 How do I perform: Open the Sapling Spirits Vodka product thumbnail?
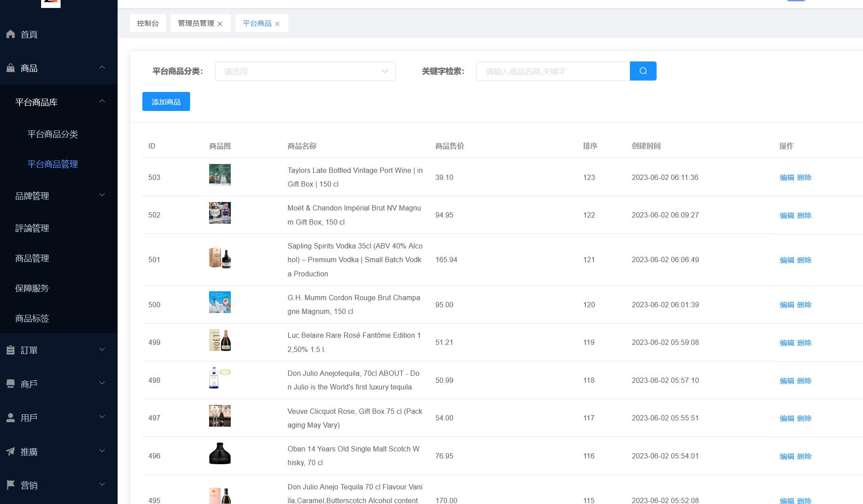[220, 257]
